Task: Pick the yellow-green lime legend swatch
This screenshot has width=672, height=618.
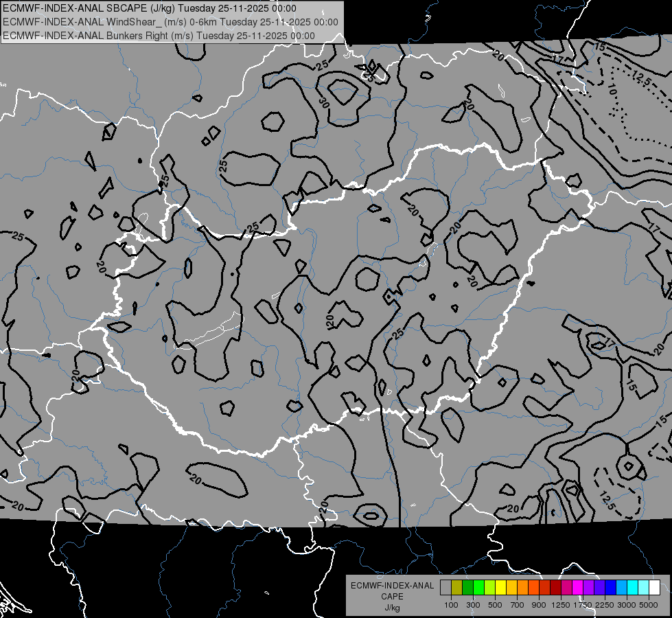Action: coord(490,588)
